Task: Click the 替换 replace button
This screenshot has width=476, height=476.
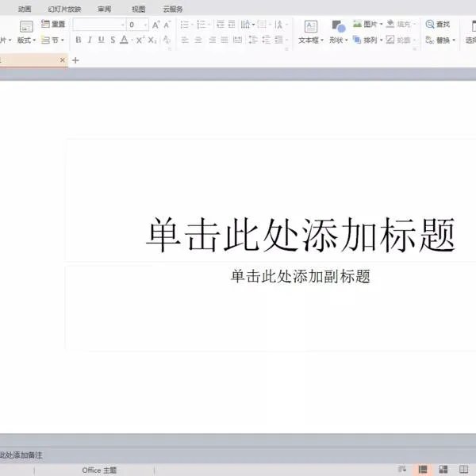Action: coord(437,40)
